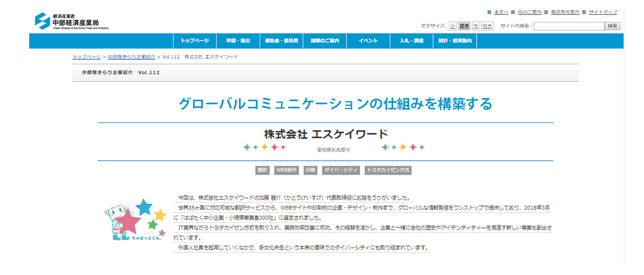Click the 印刷 tag badge
The width and height of the screenshot is (644, 275).
(x=310, y=170)
